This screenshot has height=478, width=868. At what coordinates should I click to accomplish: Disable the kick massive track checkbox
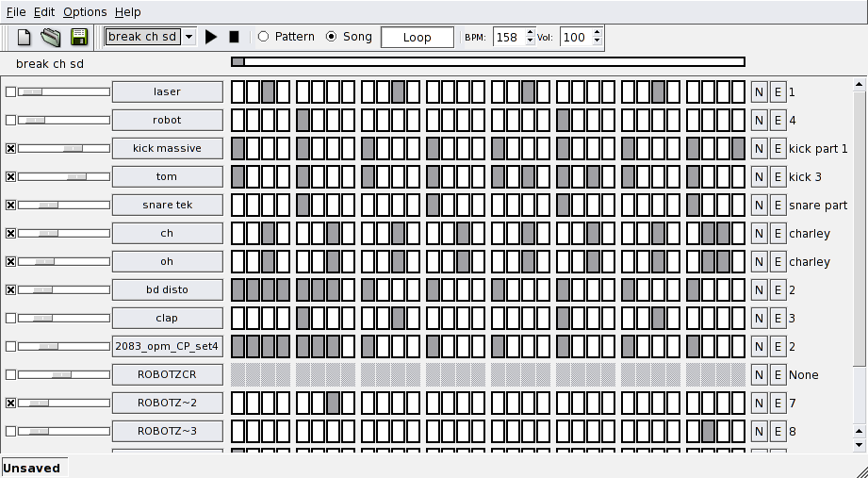(10, 148)
